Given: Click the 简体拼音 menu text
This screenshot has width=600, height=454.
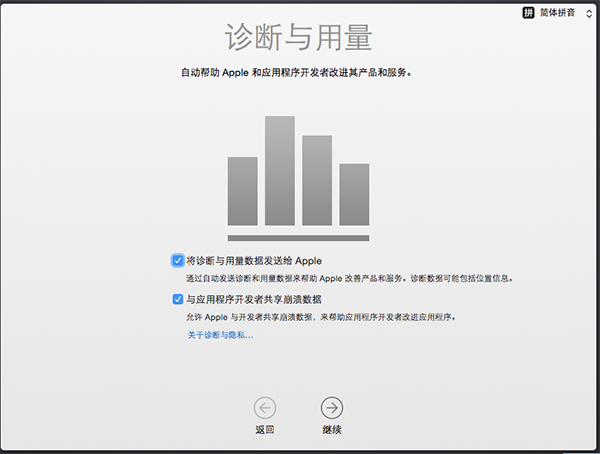Looking at the screenshot, I should pos(558,13).
